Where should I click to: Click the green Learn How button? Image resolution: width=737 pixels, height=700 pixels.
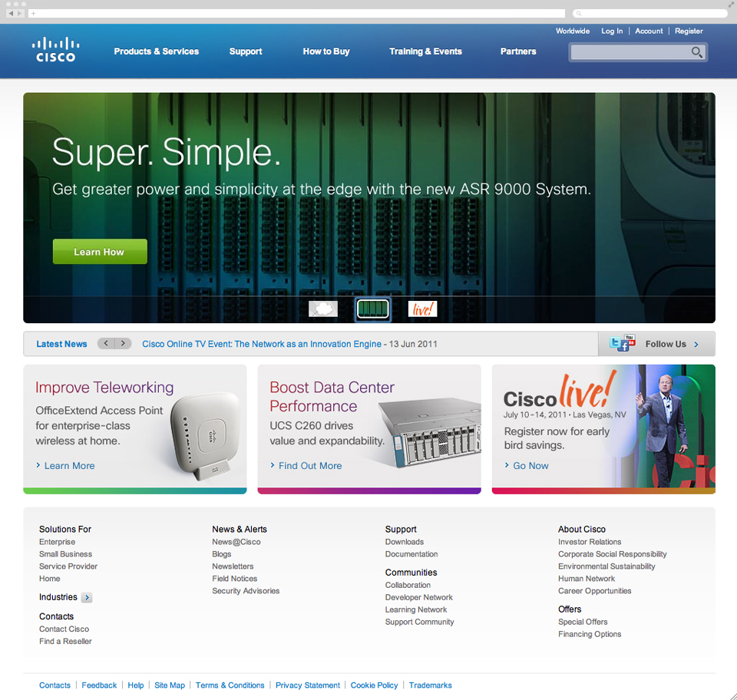(100, 251)
